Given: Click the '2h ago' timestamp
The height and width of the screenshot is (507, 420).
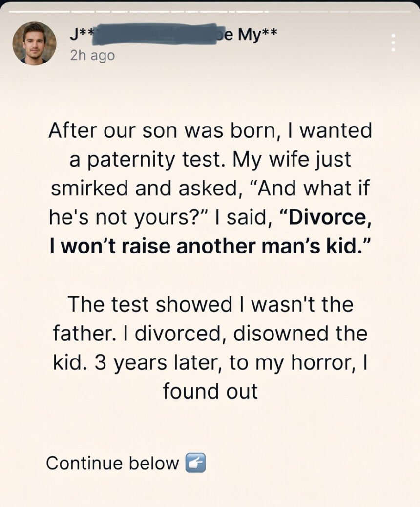Looking at the screenshot, I should click(x=92, y=55).
